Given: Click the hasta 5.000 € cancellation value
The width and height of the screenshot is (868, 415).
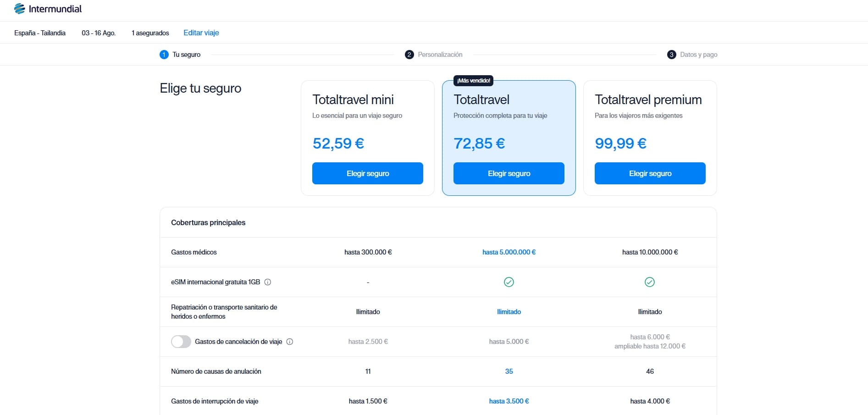Looking at the screenshot, I should [x=509, y=342].
